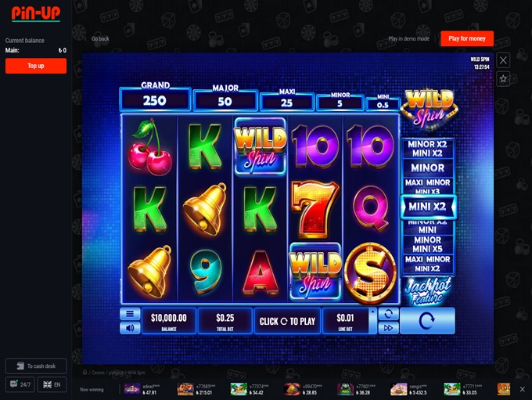Close the Wild Spin game window

point(503,61)
